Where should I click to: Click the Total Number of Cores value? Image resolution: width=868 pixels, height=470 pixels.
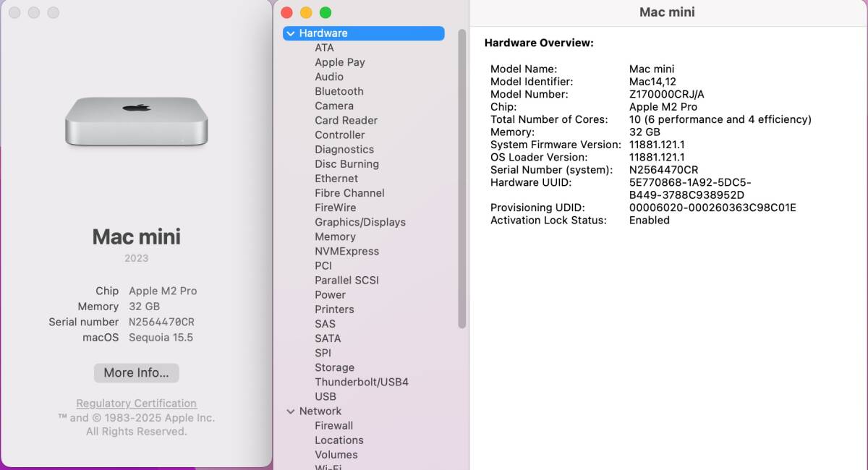click(720, 119)
